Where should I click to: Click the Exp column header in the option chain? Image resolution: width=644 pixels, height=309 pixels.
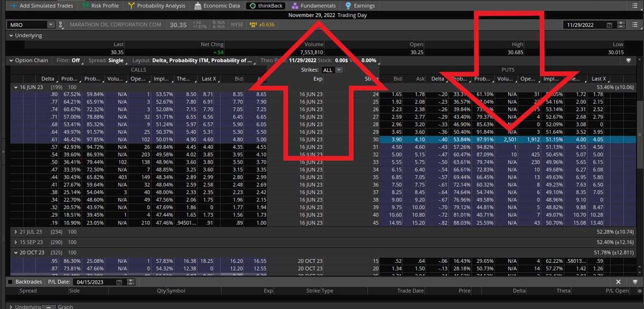point(318,79)
